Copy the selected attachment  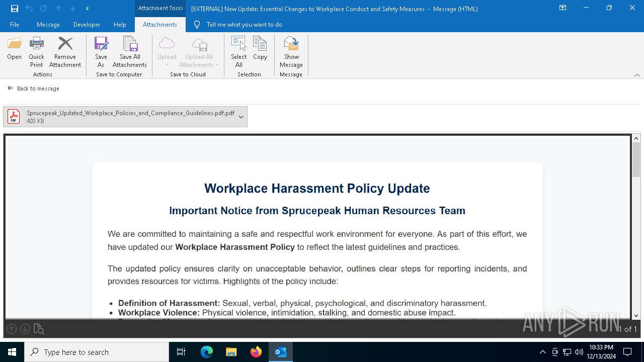point(260,49)
